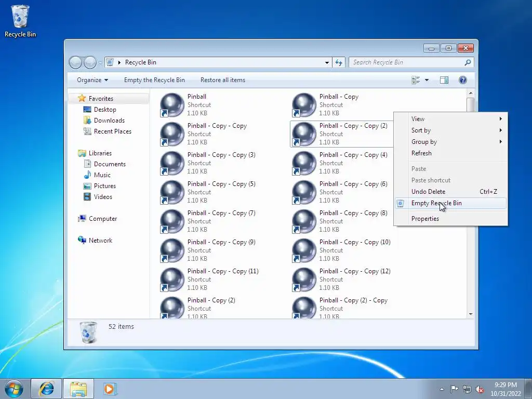Select the Pinball - Copy - Copy (9) icon

pyautogui.click(x=172, y=250)
